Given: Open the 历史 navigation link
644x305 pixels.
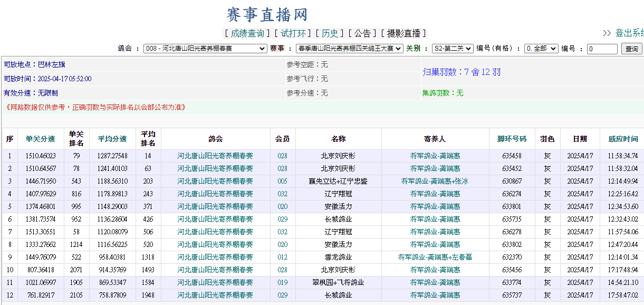Looking at the screenshot, I should (x=330, y=33).
